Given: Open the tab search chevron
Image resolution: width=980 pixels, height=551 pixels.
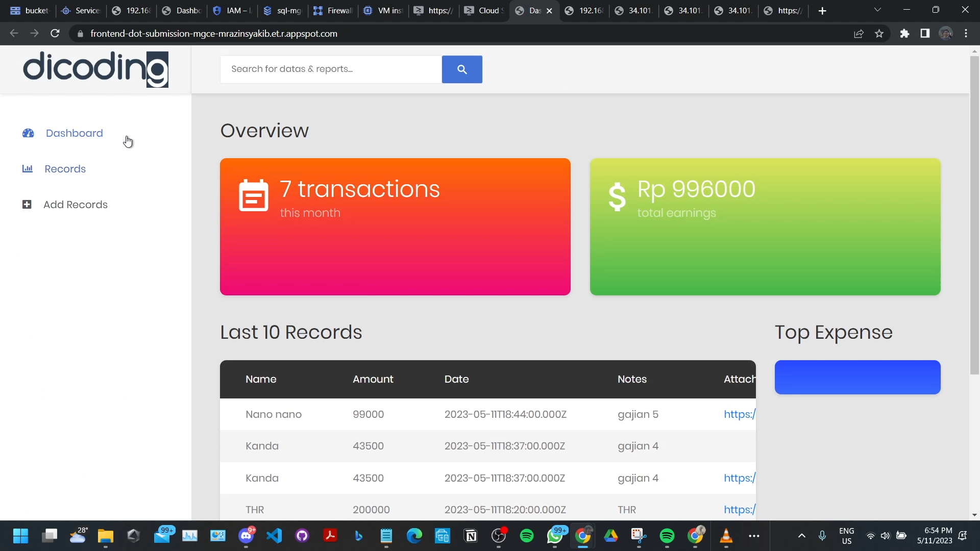Looking at the screenshot, I should click(878, 10).
